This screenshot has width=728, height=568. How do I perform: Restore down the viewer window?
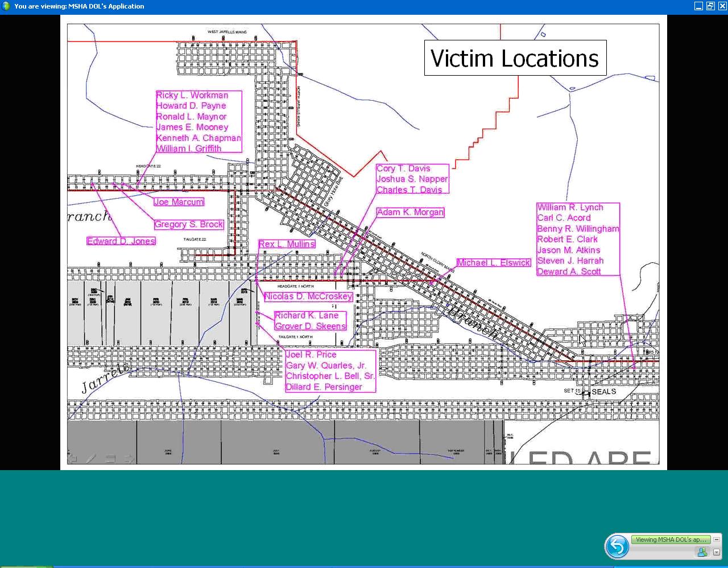pyautogui.click(x=710, y=6)
